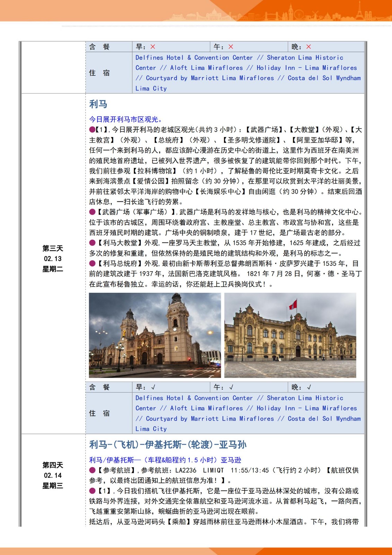Click the meal cell "早: ×"
This screenshot has height=555, width=392.
[171, 47]
